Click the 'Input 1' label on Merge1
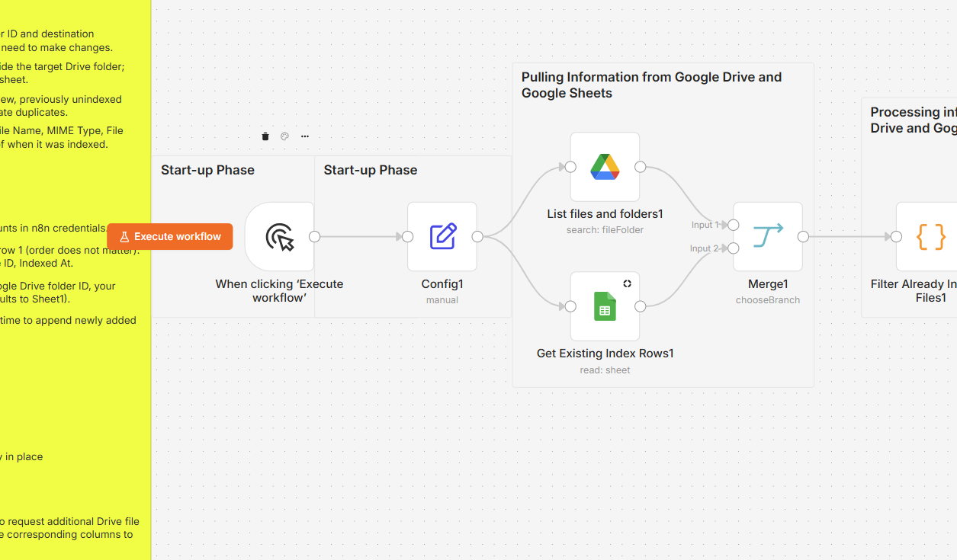The height and width of the screenshot is (560, 957). click(x=705, y=225)
